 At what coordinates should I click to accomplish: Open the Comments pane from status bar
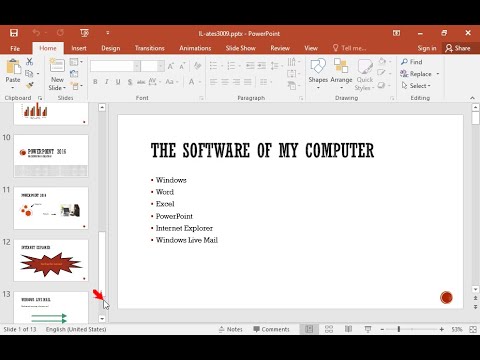pyautogui.click(x=271, y=329)
